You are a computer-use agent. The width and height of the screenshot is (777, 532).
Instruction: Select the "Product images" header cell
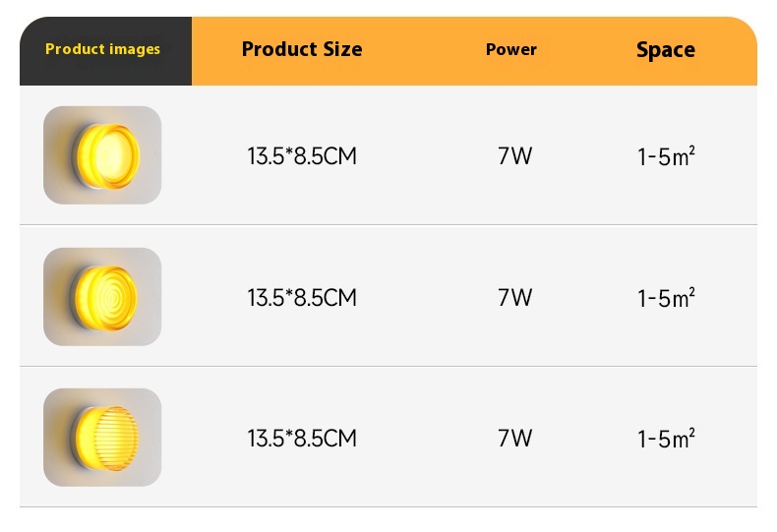tap(103, 49)
